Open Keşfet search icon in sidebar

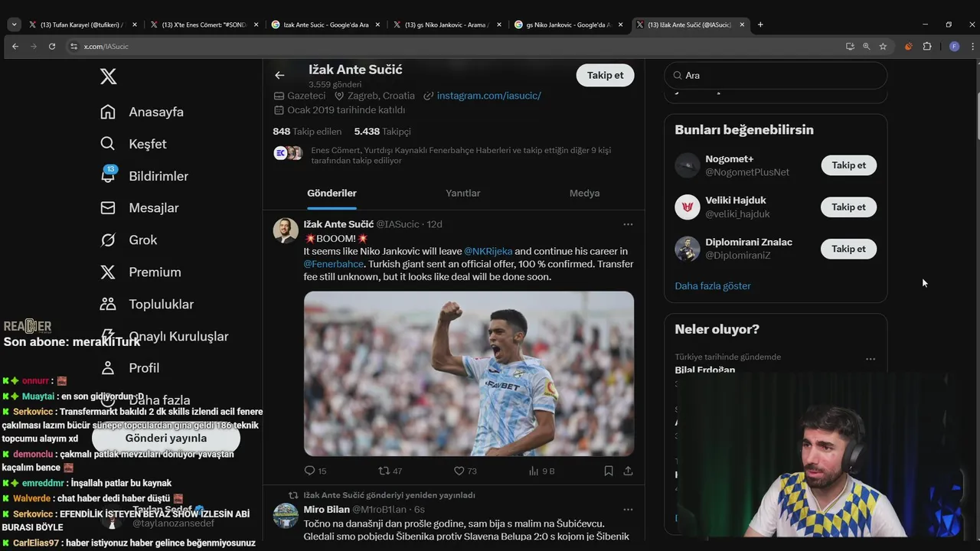[108, 144]
